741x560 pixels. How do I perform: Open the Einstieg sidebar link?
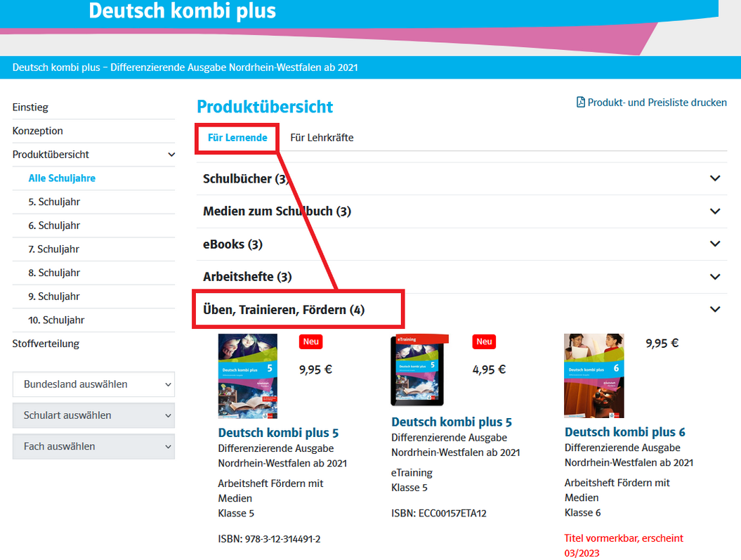click(x=30, y=108)
